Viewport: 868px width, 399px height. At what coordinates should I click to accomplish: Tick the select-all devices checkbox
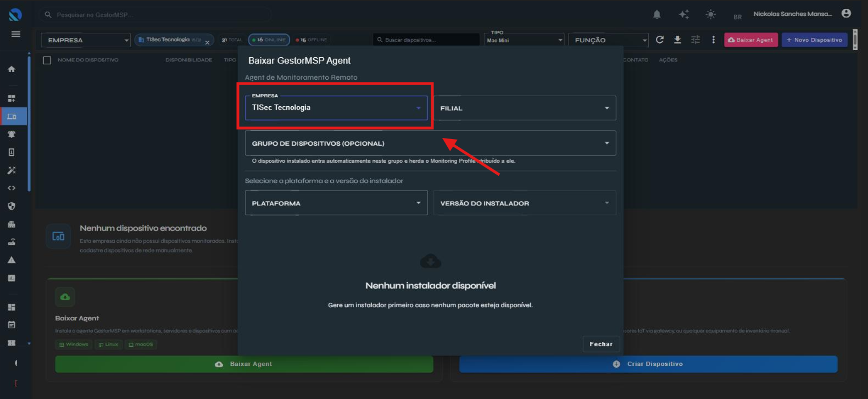(x=47, y=60)
